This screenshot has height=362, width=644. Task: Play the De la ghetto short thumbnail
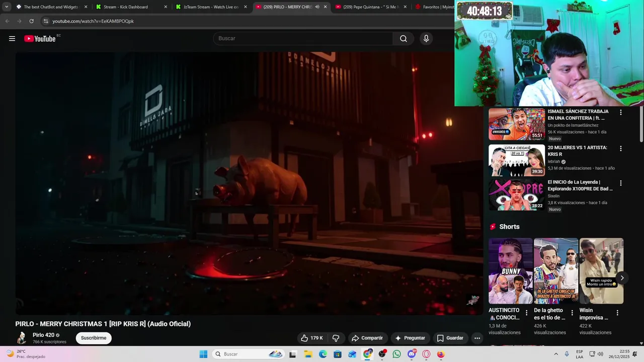(555, 271)
